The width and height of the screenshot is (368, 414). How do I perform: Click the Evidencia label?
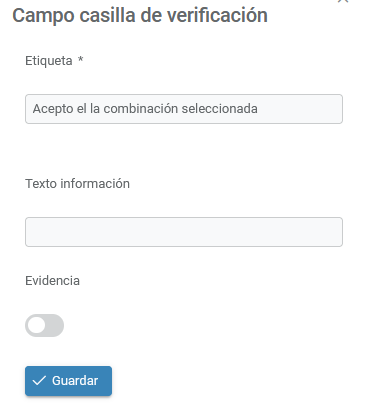(52, 281)
